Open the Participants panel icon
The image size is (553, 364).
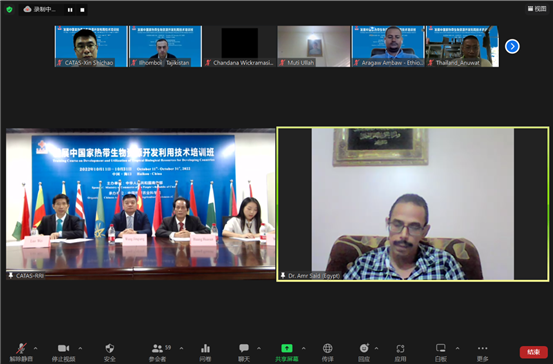point(157,348)
